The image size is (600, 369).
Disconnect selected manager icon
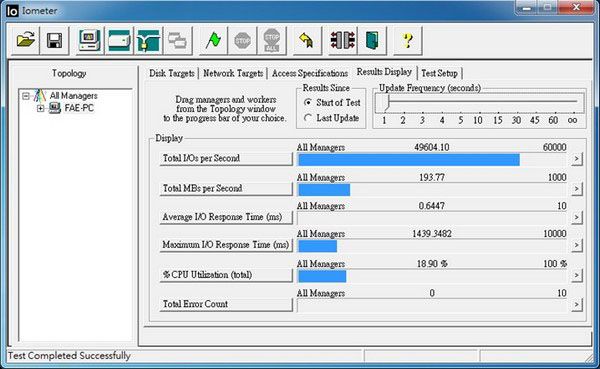click(x=342, y=40)
